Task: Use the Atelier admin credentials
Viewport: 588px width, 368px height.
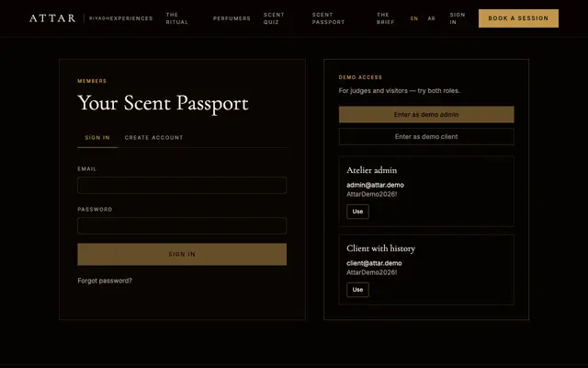Action: (357, 212)
